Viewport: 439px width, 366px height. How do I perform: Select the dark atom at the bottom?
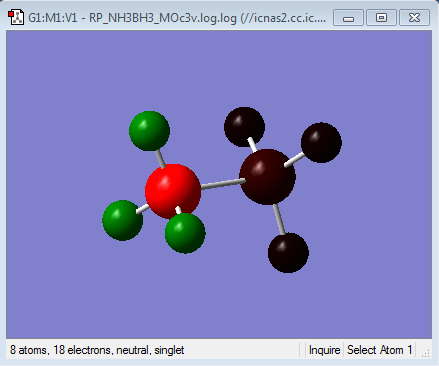coord(288,253)
